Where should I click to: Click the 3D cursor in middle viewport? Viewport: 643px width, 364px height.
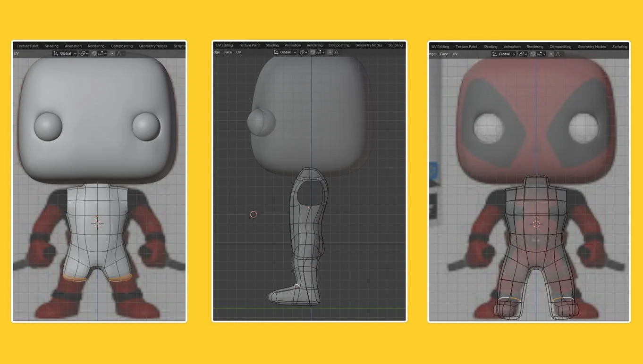pyautogui.click(x=254, y=215)
